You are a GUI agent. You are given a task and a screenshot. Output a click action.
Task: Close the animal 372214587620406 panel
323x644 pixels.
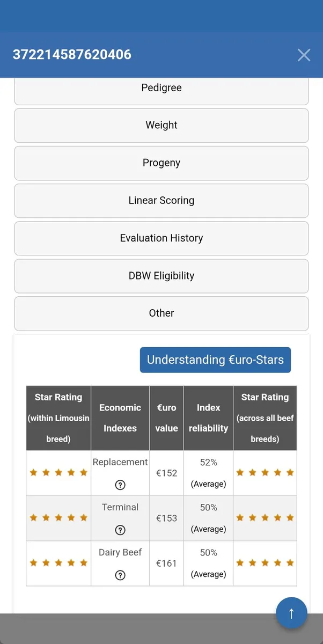click(304, 55)
